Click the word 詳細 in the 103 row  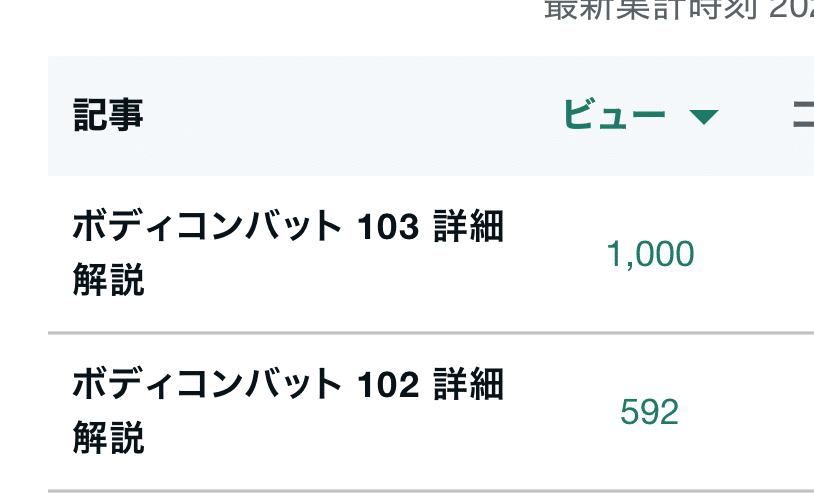(468, 229)
